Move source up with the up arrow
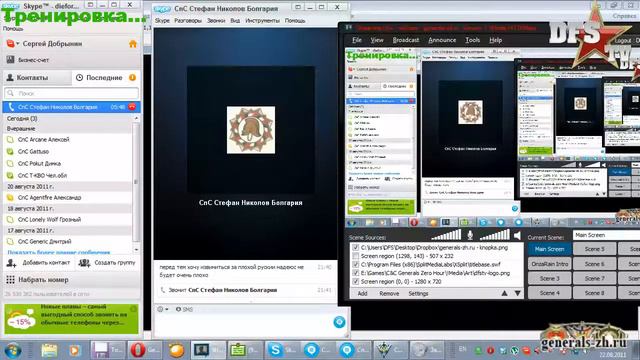 coord(505,293)
